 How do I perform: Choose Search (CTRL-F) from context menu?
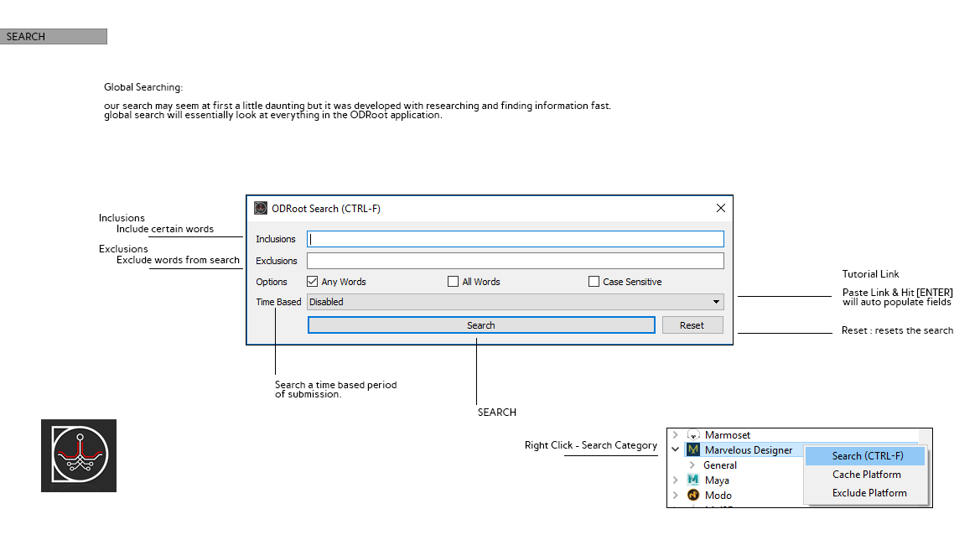click(x=867, y=456)
